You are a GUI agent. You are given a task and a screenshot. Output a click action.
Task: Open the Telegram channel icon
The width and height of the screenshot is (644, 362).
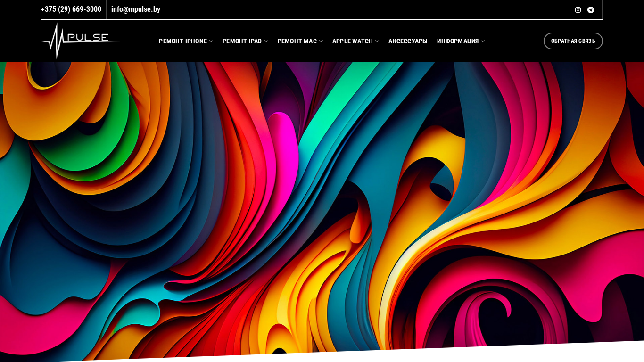tap(591, 10)
